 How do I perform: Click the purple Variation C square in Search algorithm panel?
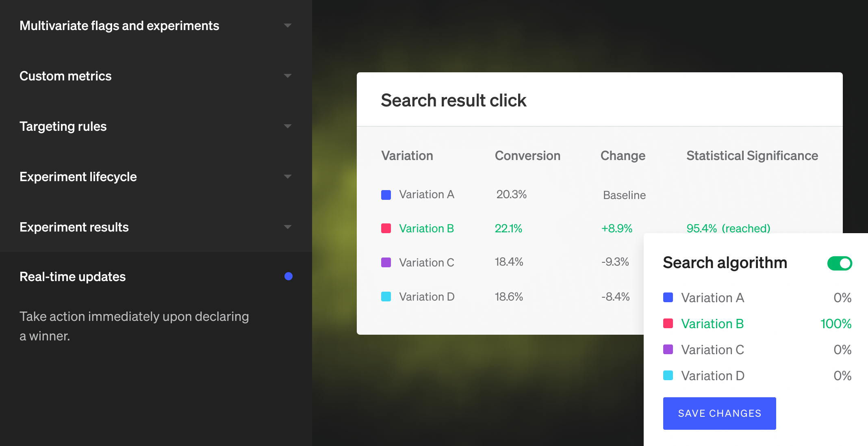coord(668,350)
